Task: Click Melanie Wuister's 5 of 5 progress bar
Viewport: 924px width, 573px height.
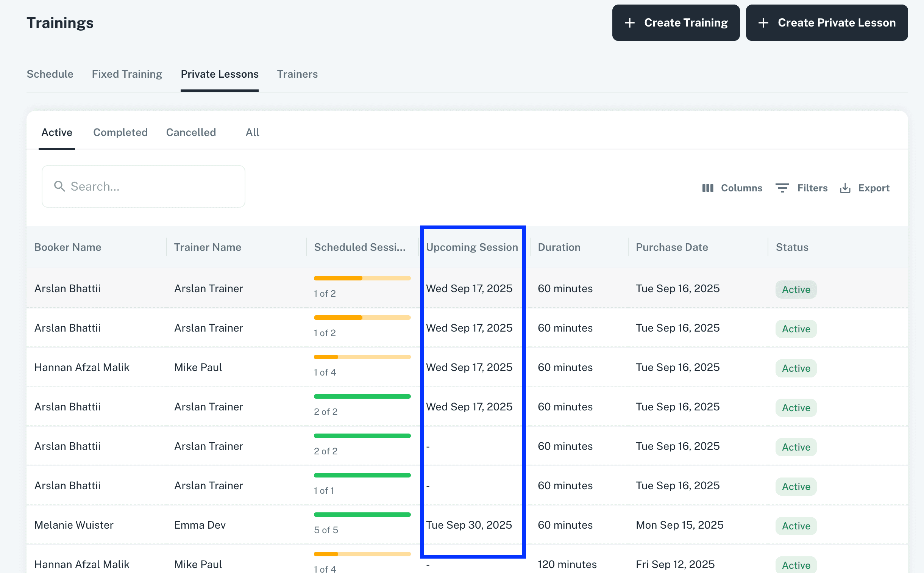Action: [362, 515]
